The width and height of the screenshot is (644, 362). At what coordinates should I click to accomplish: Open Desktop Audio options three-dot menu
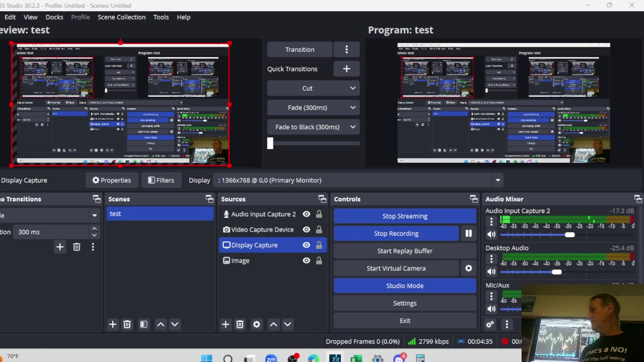492,259
